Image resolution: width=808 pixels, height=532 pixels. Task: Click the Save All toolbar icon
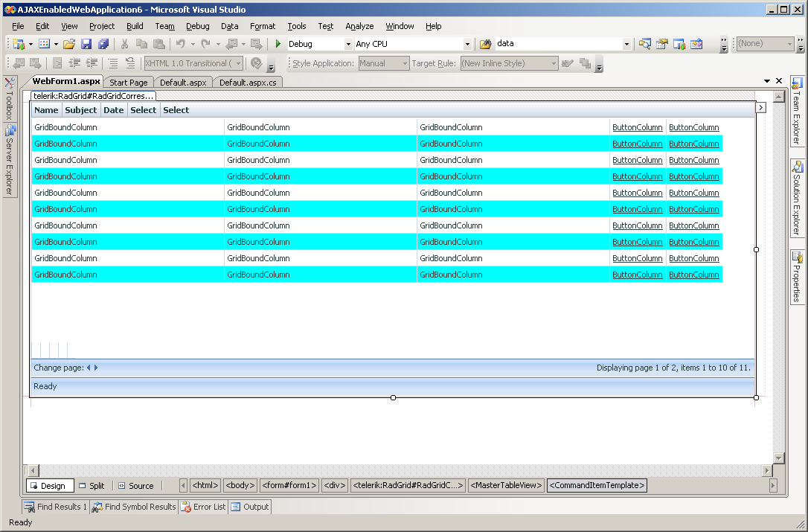103,44
